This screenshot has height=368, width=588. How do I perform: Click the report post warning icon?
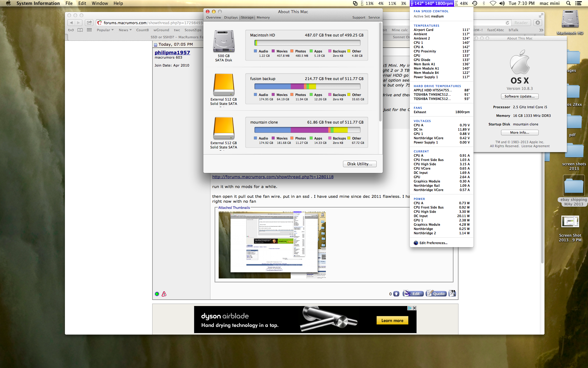point(164,294)
